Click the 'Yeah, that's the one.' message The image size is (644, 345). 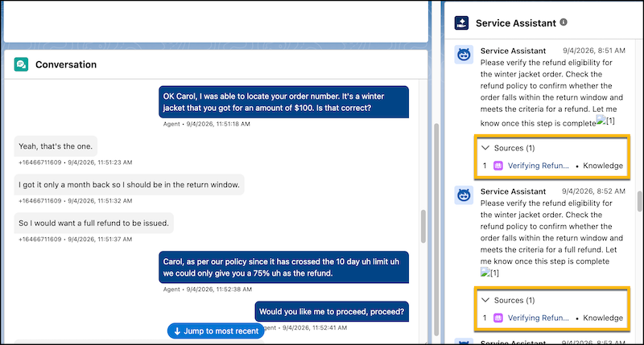coord(56,146)
